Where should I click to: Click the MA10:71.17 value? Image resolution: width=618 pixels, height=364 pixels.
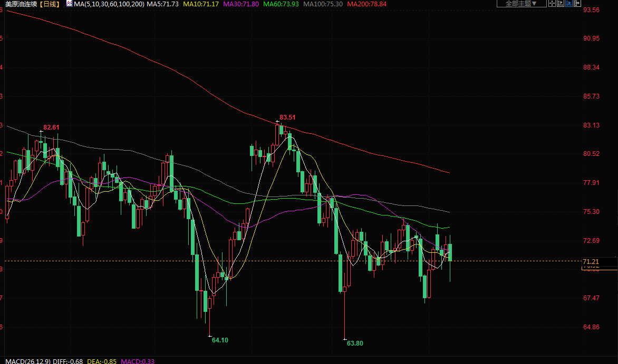coord(201,4)
